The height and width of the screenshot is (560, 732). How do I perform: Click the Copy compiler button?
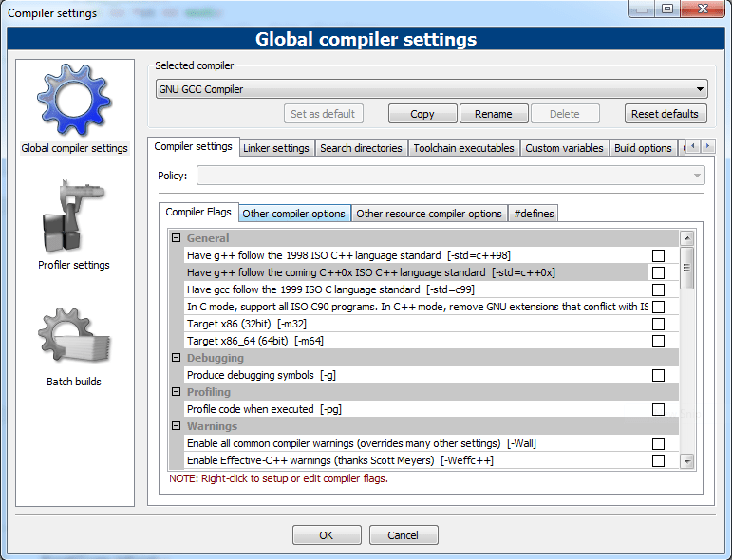click(422, 114)
